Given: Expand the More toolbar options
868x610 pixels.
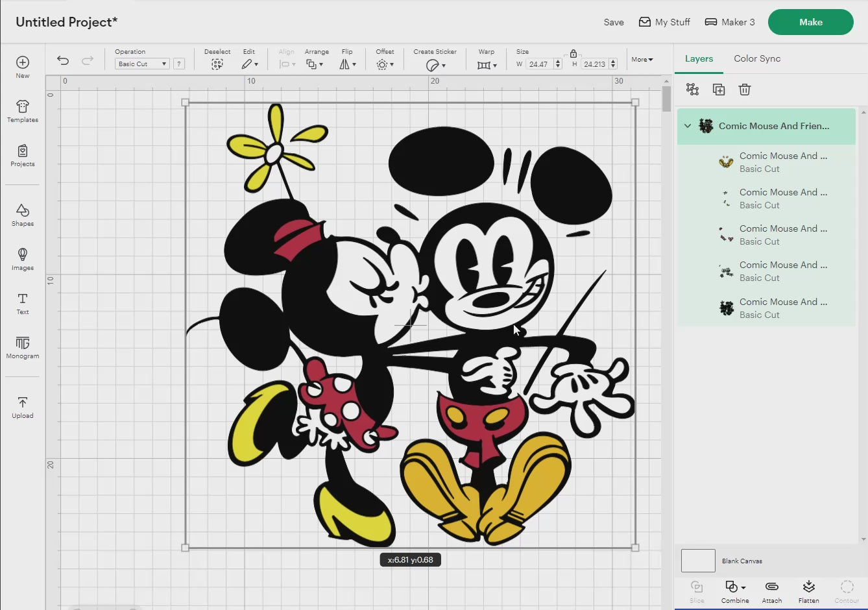Looking at the screenshot, I should click(642, 59).
